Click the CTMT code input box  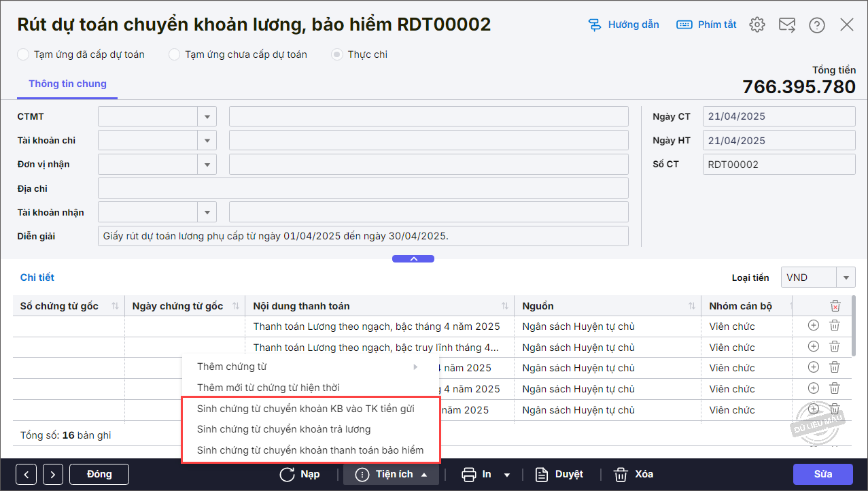tap(148, 116)
